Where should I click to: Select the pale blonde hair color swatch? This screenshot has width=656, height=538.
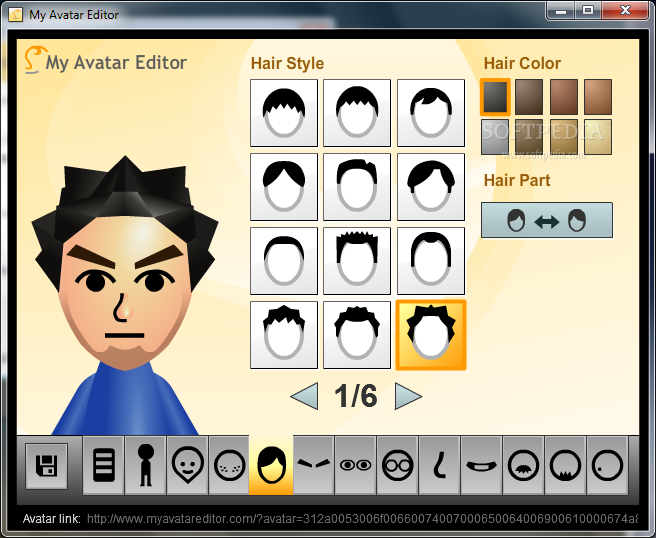tap(598, 137)
